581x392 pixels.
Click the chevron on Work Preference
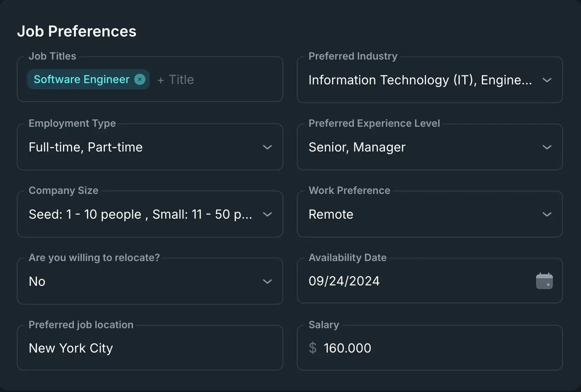tap(547, 214)
